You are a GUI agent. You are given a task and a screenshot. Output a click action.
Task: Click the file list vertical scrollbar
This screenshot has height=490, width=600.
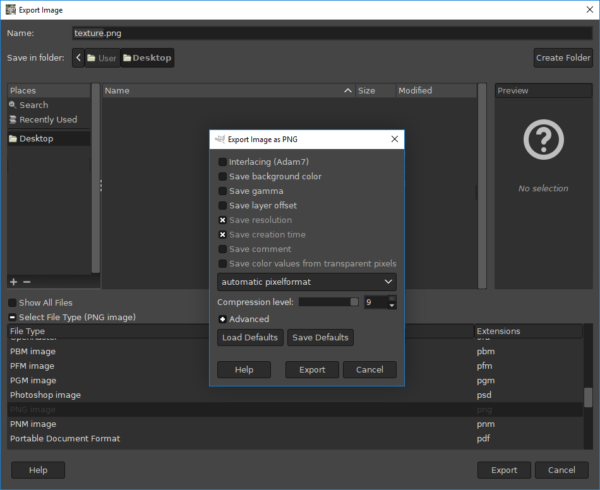coord(482,186)
